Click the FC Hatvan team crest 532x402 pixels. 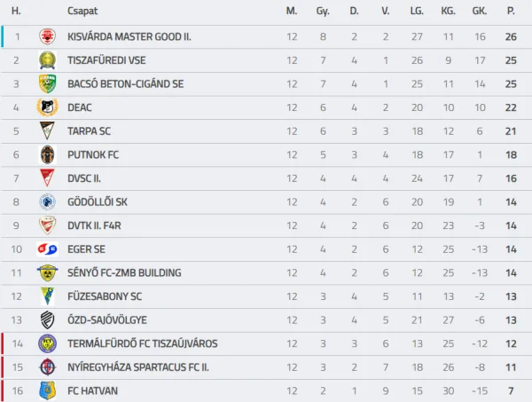point(47,390)
